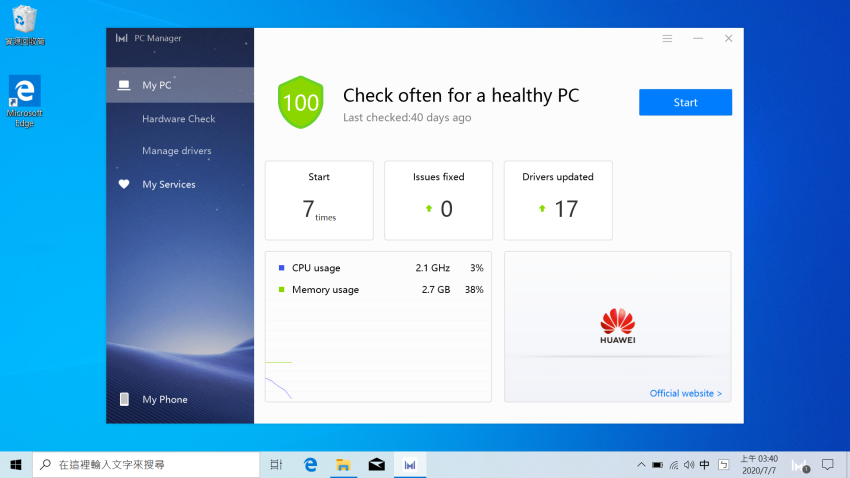Click the Start health check button
Image resolution: width=850 pixels, height=478 pixels.
(685, 102)
